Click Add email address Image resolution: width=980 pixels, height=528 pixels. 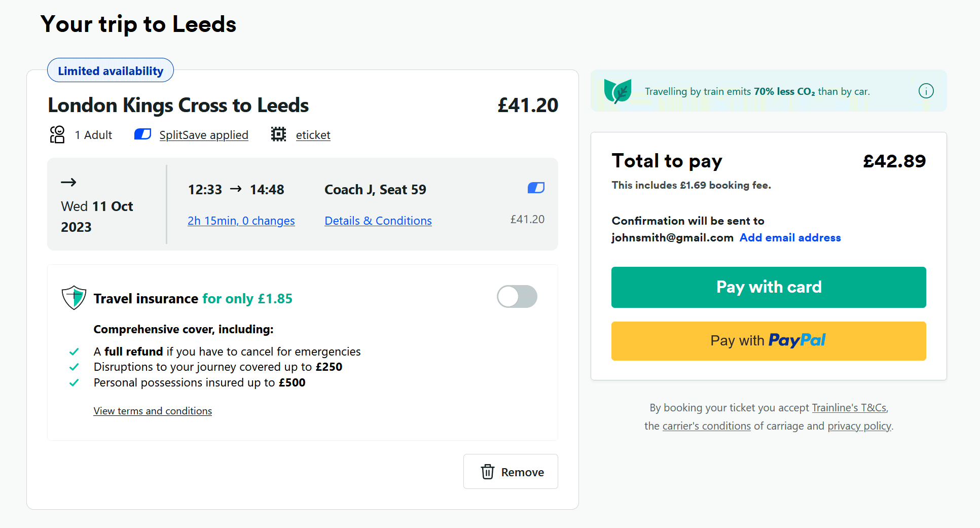(x=789, y=237)
